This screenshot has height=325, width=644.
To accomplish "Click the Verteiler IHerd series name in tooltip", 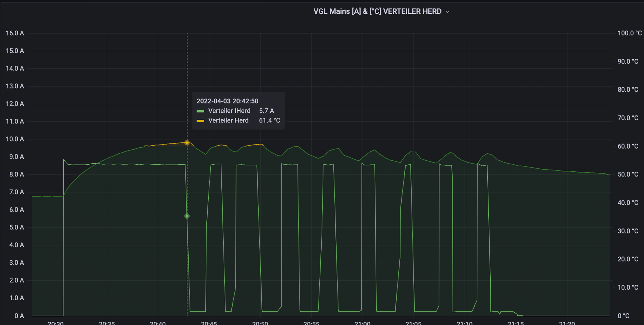I will pos(229,111).
